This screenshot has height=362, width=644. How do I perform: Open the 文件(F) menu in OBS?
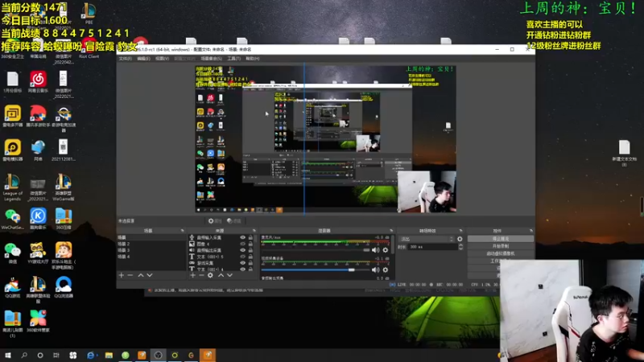tap(125, 59)
